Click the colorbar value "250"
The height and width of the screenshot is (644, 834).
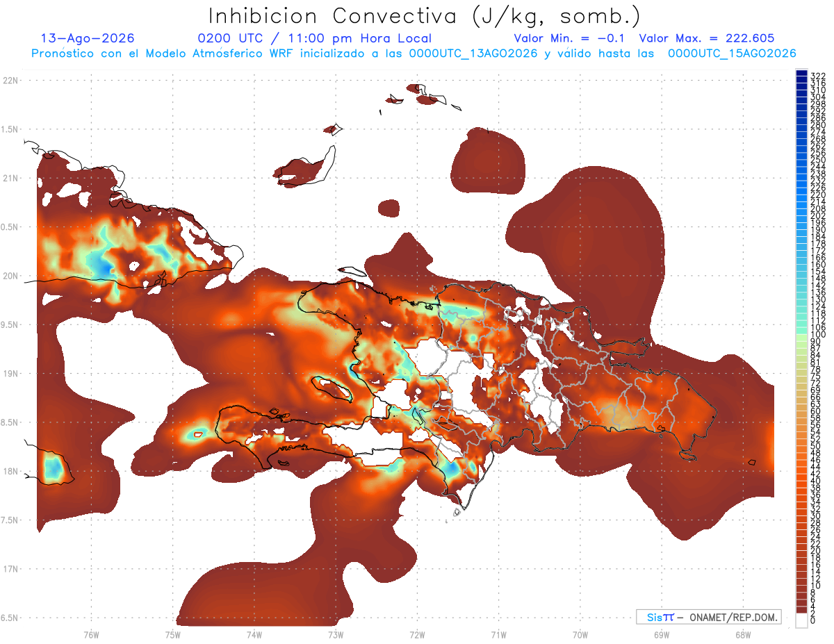(x=818, y=160)
